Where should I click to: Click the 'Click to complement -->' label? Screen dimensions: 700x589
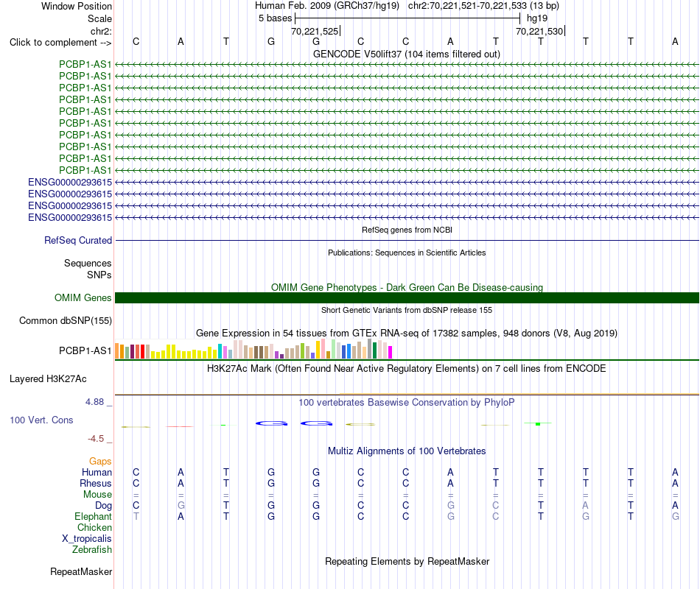(60, 43)
